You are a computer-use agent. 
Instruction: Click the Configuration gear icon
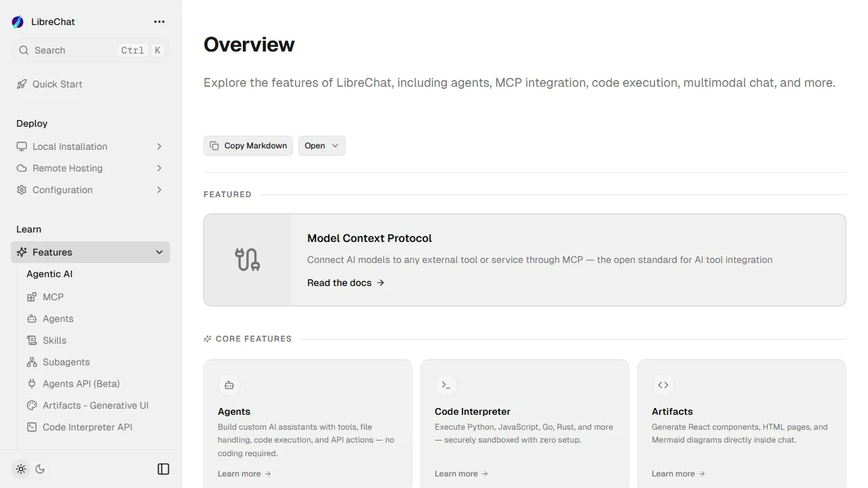(22, 190)
